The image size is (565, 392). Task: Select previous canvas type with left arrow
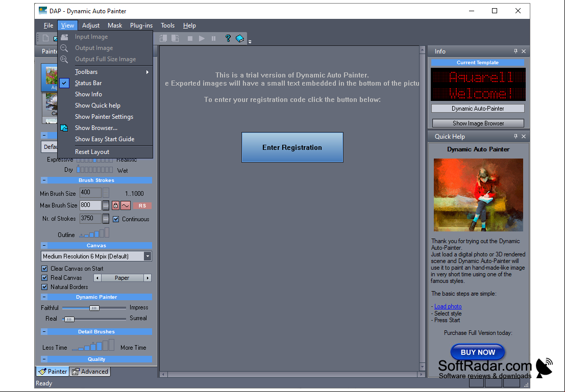pyautogui.click(x=97, y=278)
